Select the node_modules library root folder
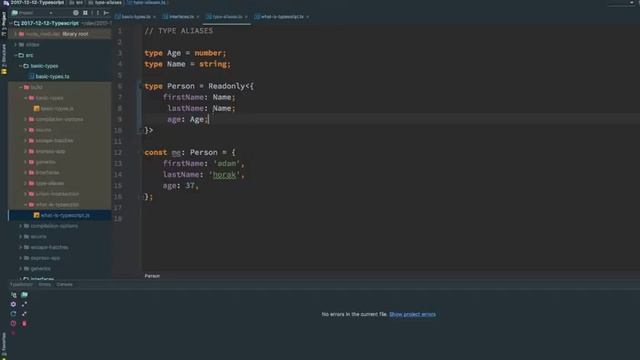The width and height of the screenshot is (640, 360). [x=60, y=34]
